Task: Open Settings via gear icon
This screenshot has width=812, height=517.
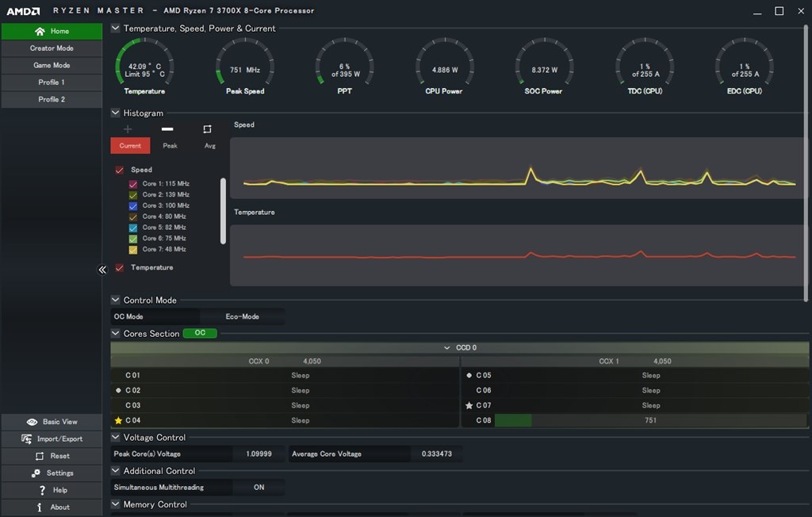Action: pos(36,473)
